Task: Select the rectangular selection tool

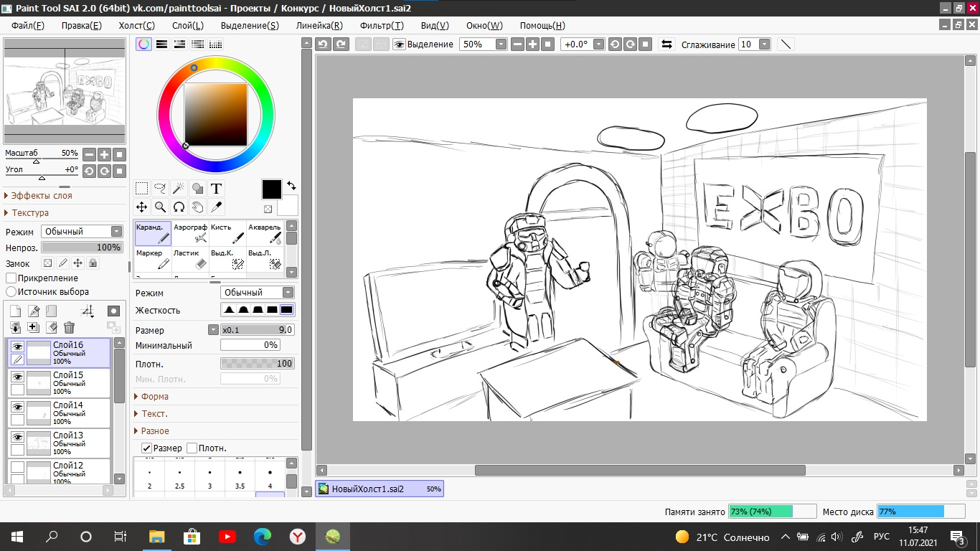Action: click(142, 189)
